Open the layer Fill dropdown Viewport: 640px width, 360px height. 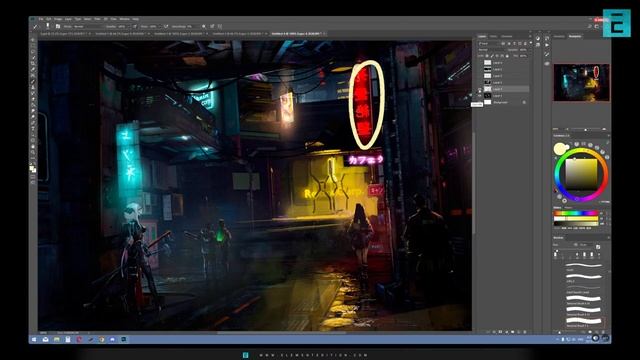point(523,56)
